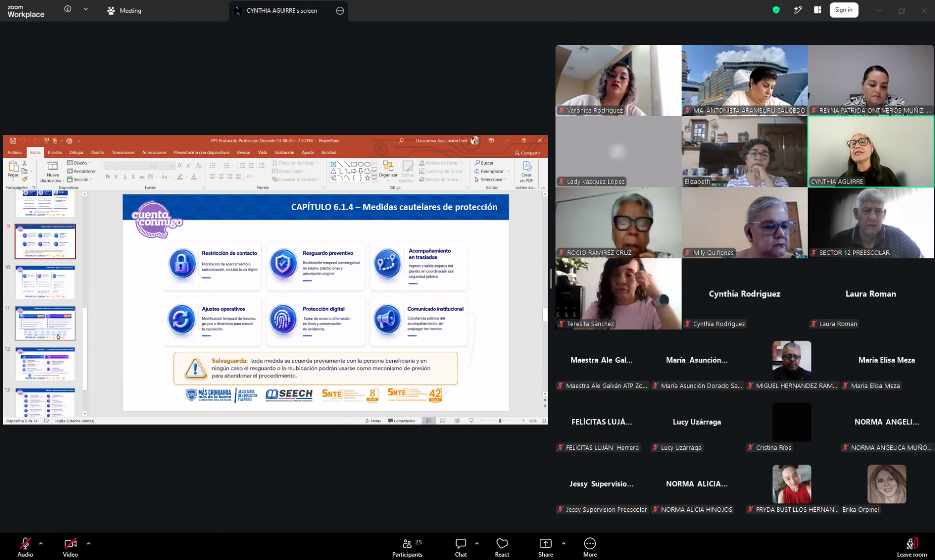This screenshot has height=560, width=935.
Task: Open the meeting info icon
Action: click(x=68, y=9)
